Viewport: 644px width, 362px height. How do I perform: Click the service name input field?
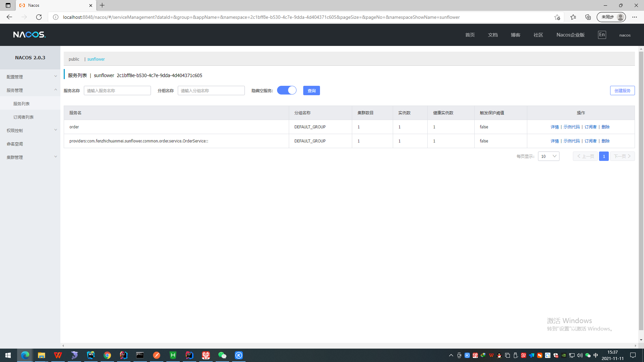click(x=117, y=90)
